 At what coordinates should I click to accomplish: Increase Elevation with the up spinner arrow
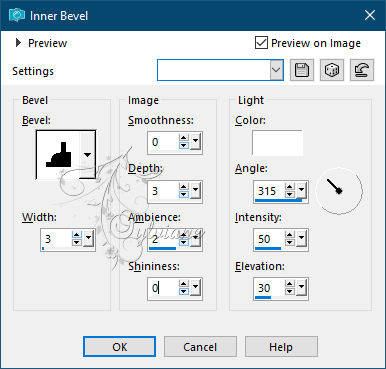coord(290,284)
